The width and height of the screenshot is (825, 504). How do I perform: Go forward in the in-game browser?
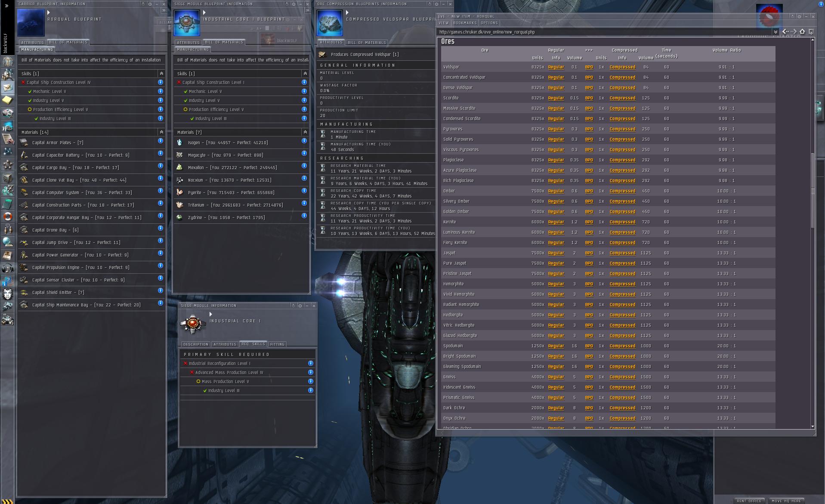click(794, 31)
